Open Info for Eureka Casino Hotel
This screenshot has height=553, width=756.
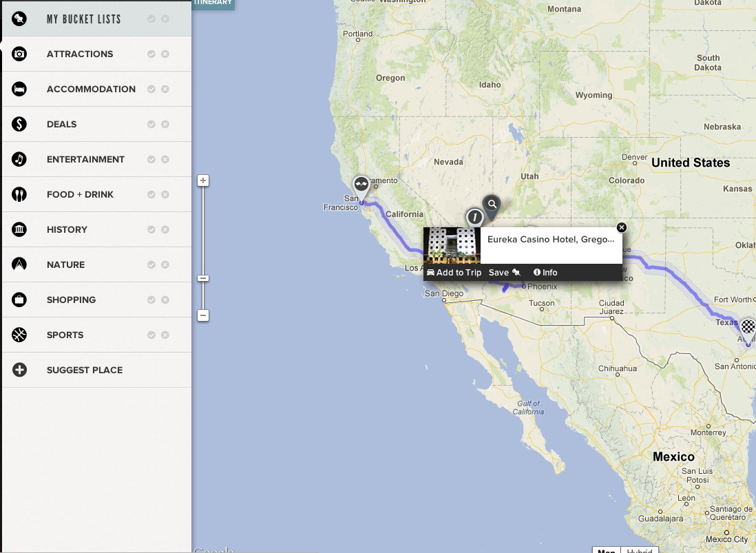[x=545, y=273]
